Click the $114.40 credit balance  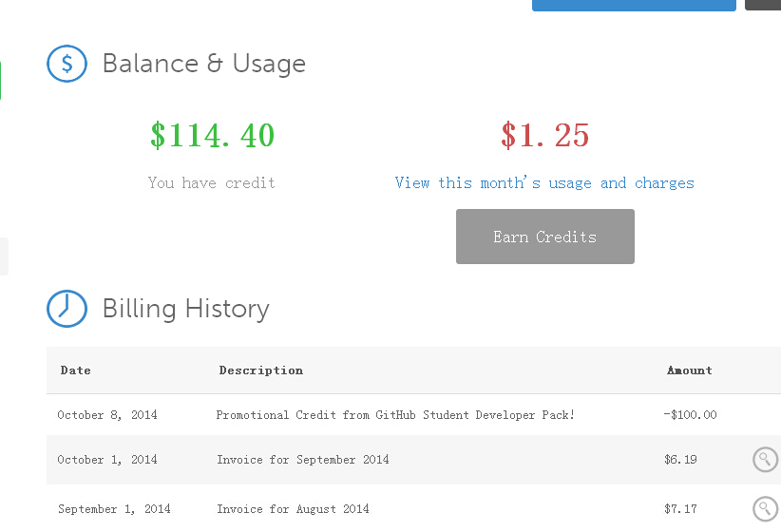212,135
